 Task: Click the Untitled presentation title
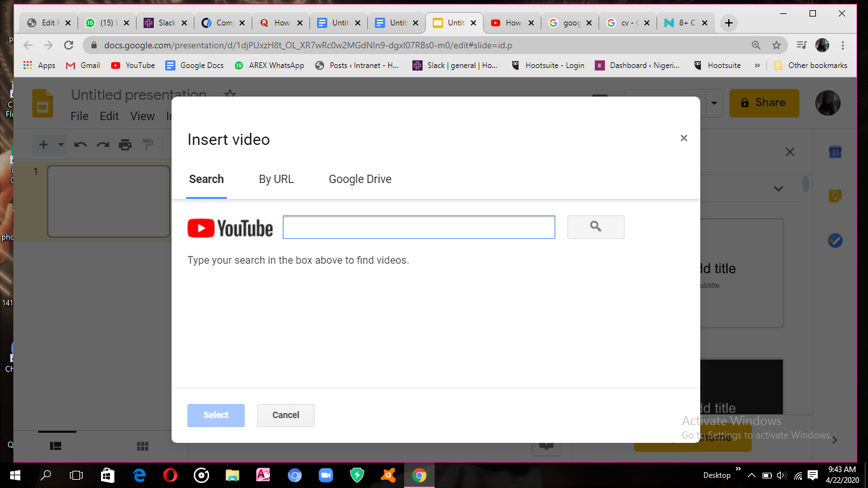139,95
